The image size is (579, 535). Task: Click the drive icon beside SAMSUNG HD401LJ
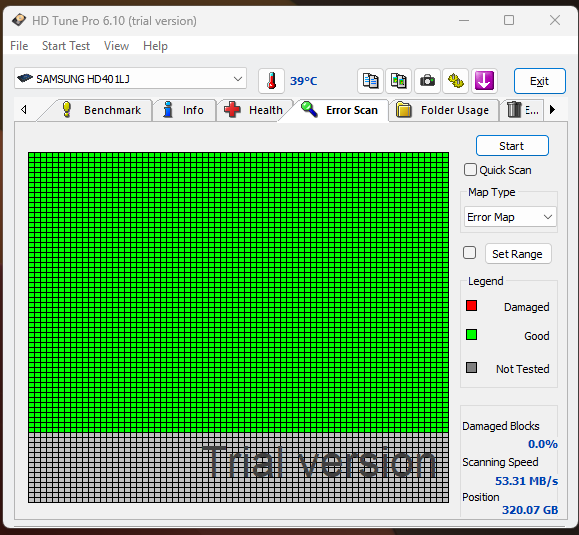pos(25,78)
